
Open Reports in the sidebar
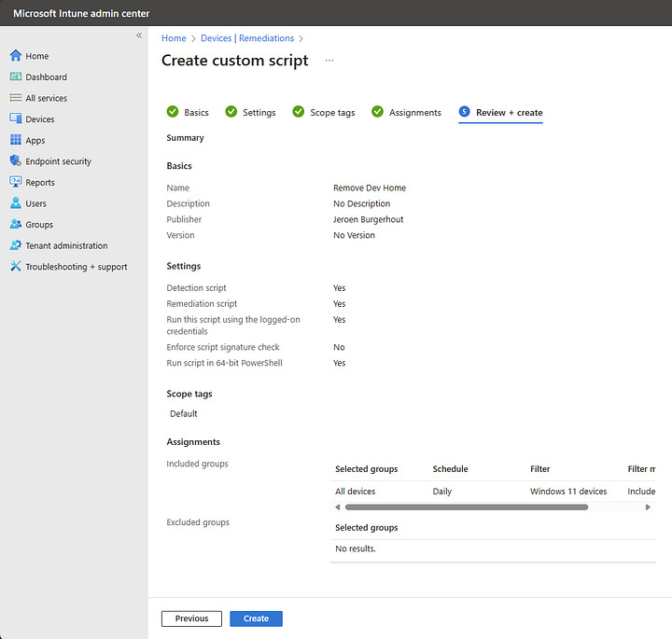40,183
